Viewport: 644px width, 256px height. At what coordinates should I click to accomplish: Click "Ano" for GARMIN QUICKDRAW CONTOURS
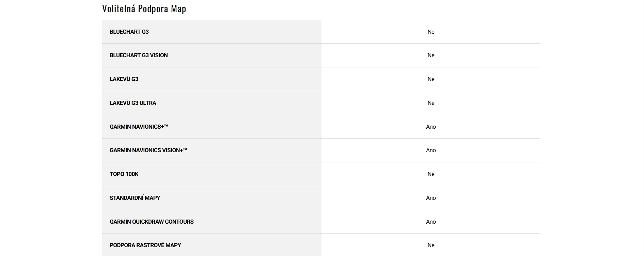431,222
